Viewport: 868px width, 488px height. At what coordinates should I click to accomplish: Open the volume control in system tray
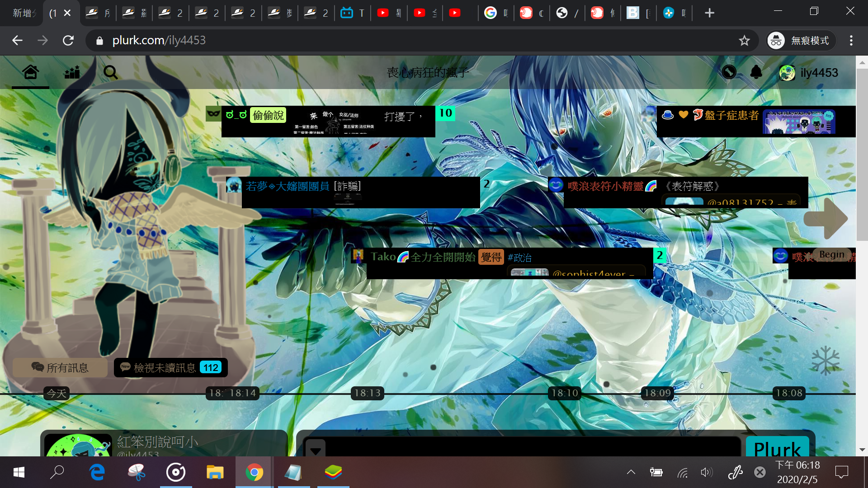706,473
